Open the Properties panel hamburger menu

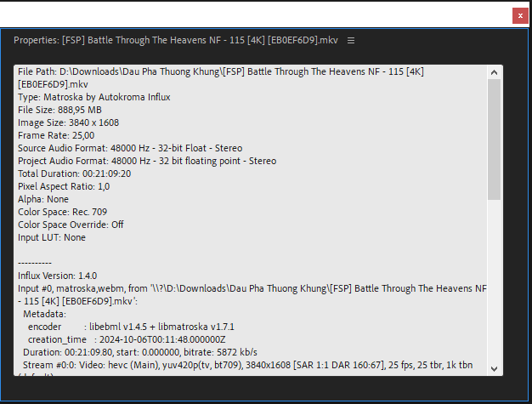(x=351, y=40)
